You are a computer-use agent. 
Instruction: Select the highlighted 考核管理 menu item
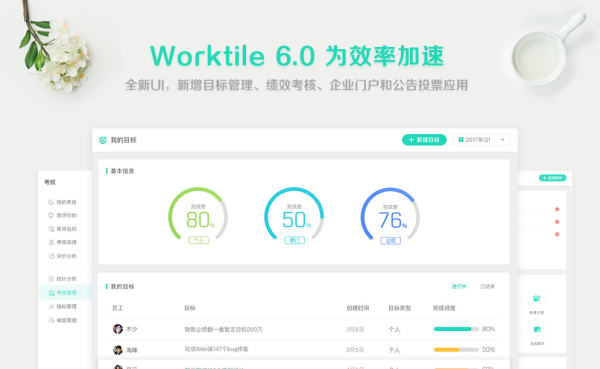[65, 293]
